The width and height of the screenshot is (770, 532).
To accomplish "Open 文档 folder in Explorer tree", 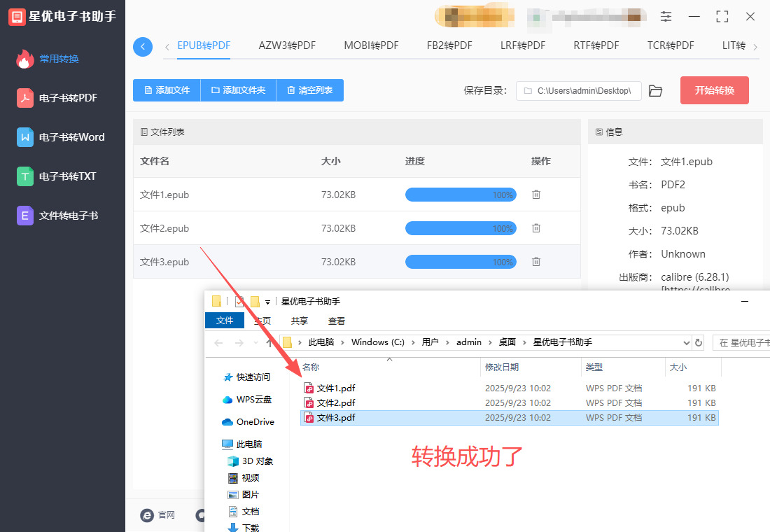I will [244, 512].
